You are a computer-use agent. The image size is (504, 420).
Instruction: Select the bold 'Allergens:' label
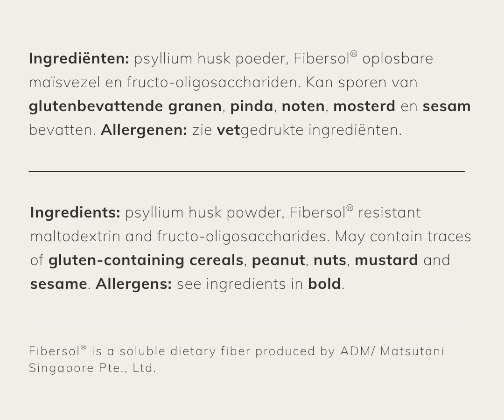(133, 284)
